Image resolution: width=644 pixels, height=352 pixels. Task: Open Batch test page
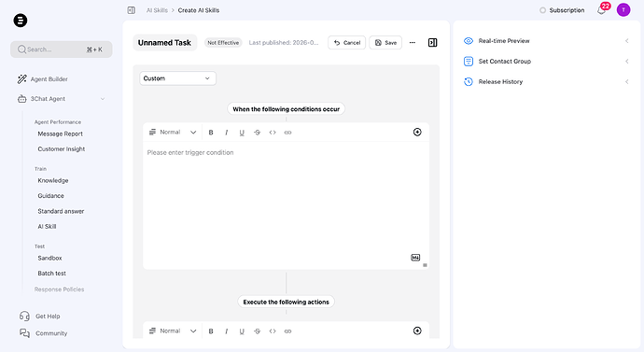[51, 274]
